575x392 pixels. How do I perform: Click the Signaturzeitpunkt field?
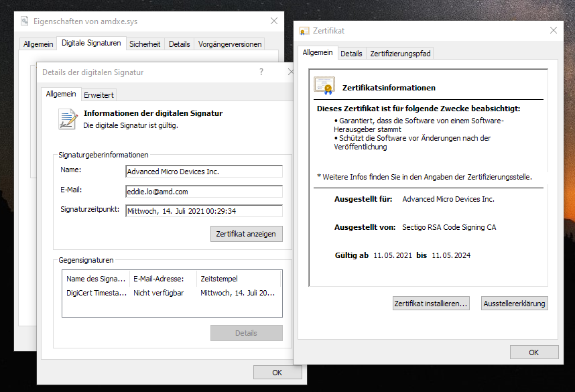[x=204, y=211]
